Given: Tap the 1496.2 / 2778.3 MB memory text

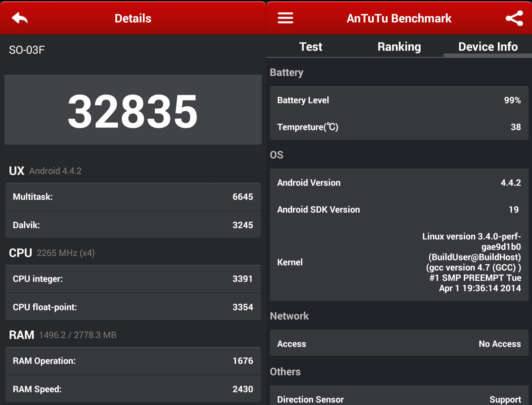Looking at the screenshot, I should pyautogui.click(x=78, y=335).
